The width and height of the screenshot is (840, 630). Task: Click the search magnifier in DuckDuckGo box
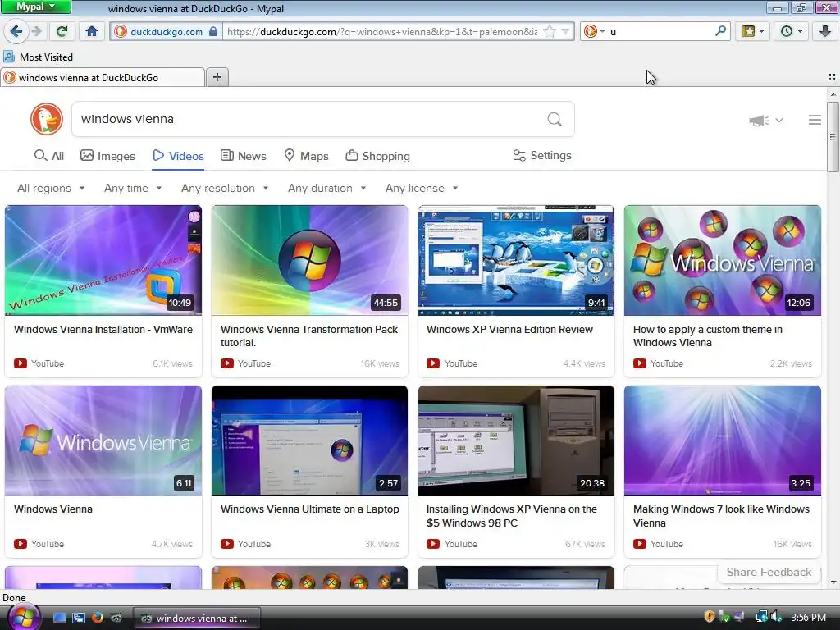point(555,119)
